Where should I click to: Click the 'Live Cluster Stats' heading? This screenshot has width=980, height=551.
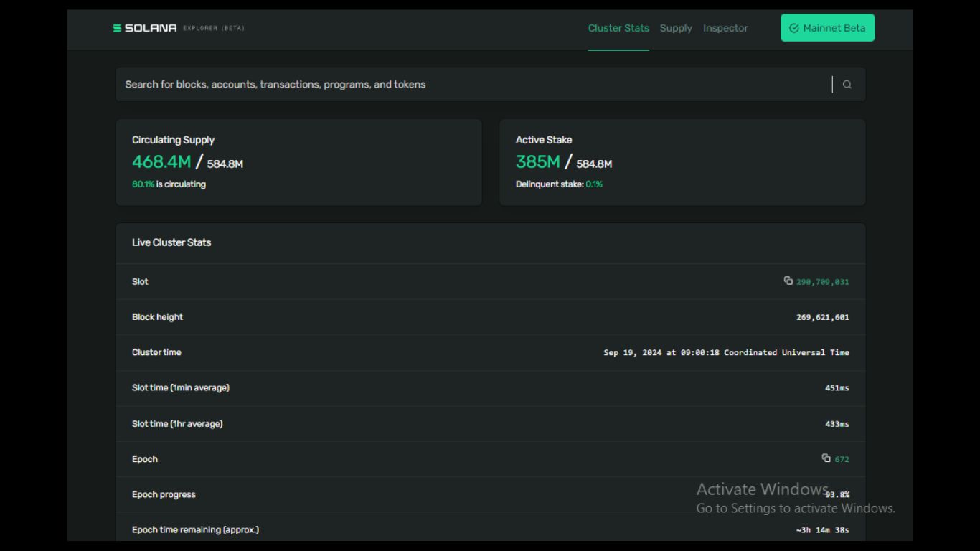click(x=171, y=242)
